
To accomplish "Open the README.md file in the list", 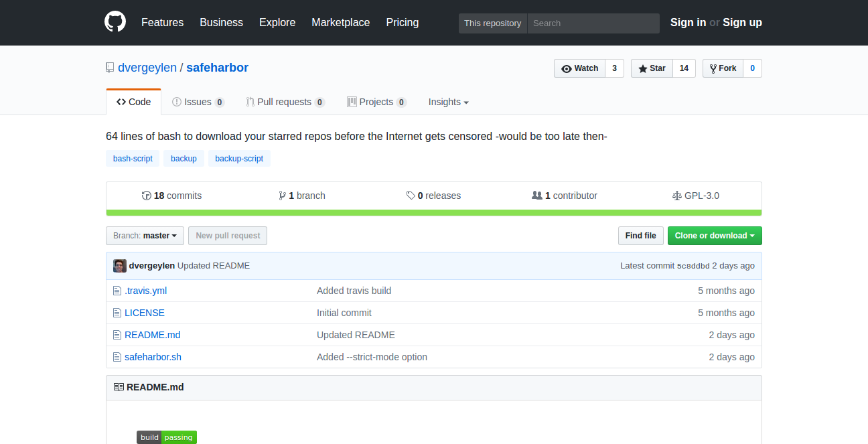I will click(152, 335).
